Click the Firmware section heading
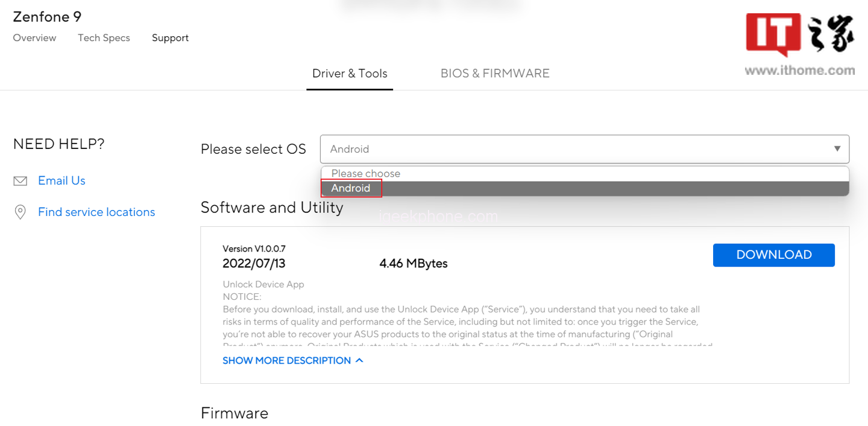 click(x=234, y=413)
